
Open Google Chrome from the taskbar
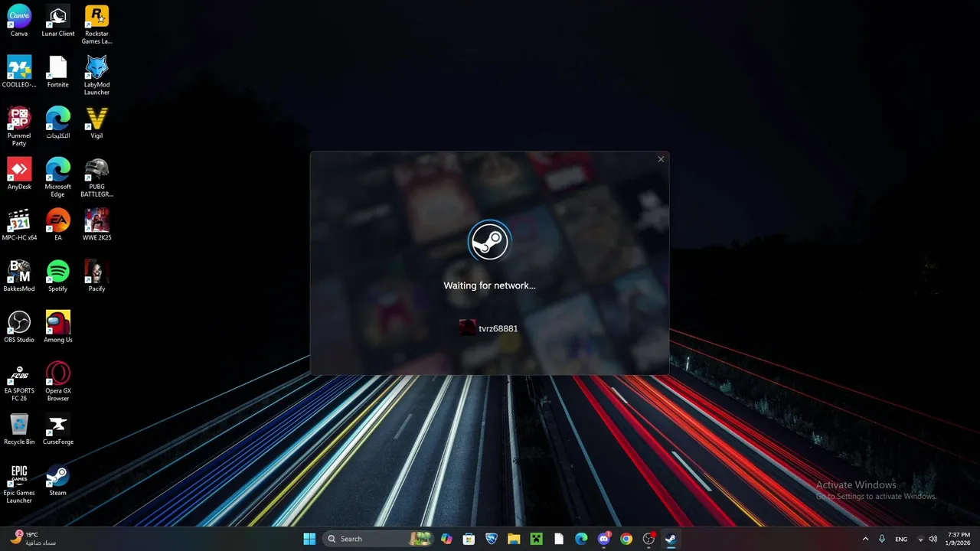[626, 539]
